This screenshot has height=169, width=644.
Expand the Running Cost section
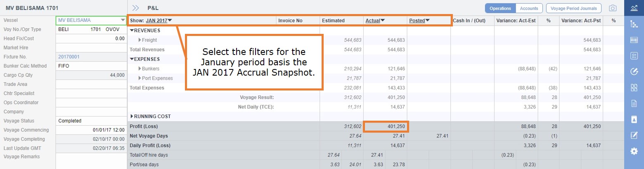click(132, 117)
